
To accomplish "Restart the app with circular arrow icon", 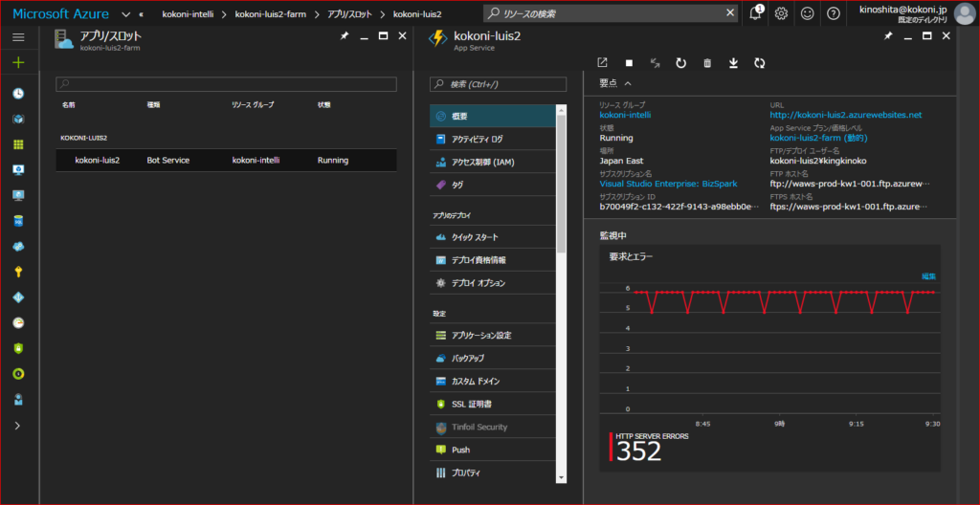I will click(x=681, y=62).
